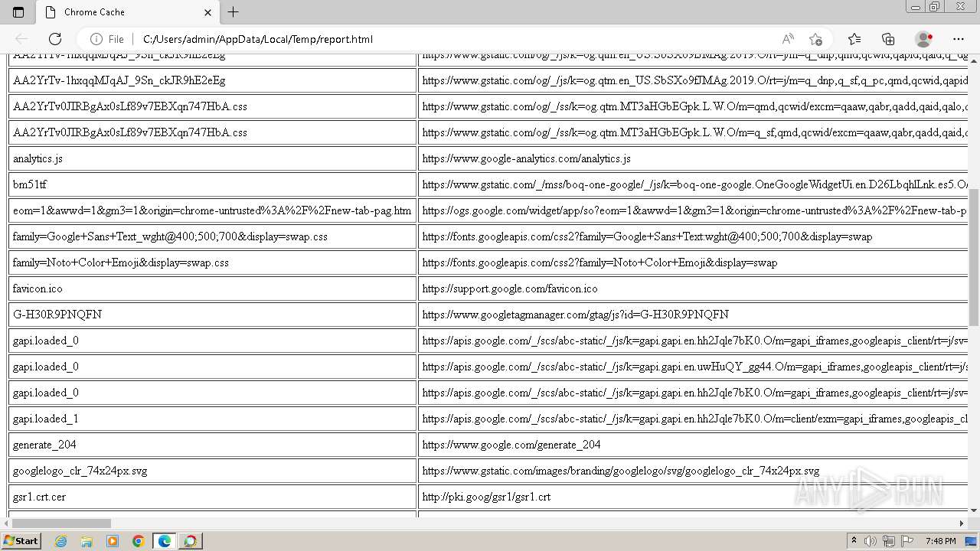Click the 7:48 PM taskbar clock
This screenshot has height=551, width=980.
coord(940,541)
